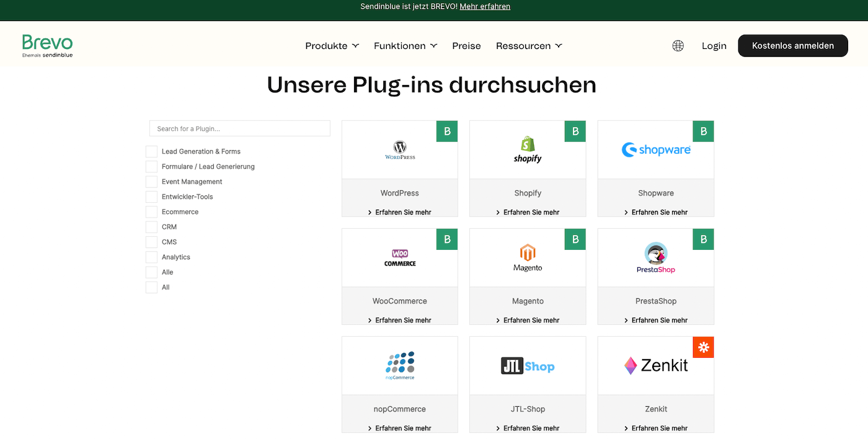The height and width of the screenshot is (439, 868).
Task: Check the Alle filter checkbox
Action: pos(151,272)
